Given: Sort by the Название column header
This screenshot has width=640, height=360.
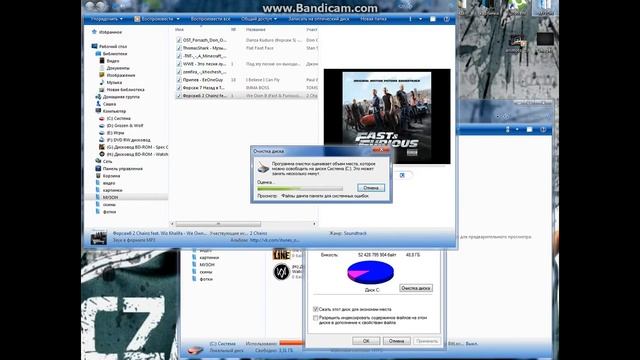Looking at the screenshot, I should 256,29.
